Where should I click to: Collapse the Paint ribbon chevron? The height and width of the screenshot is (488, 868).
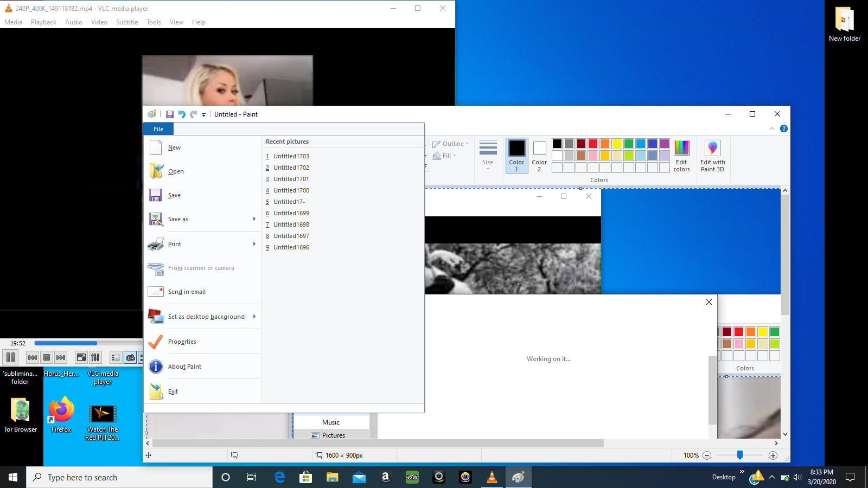point(772,129)
